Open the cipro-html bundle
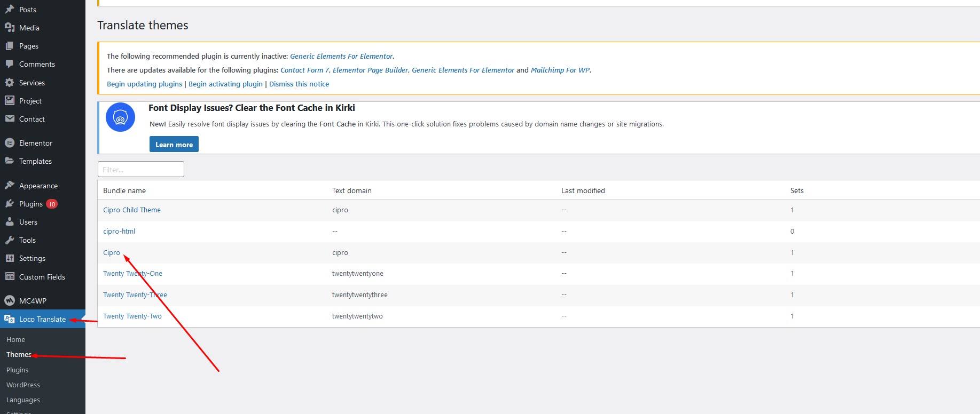The width and height of the screenshot is (980, 414). coord(119,231)
